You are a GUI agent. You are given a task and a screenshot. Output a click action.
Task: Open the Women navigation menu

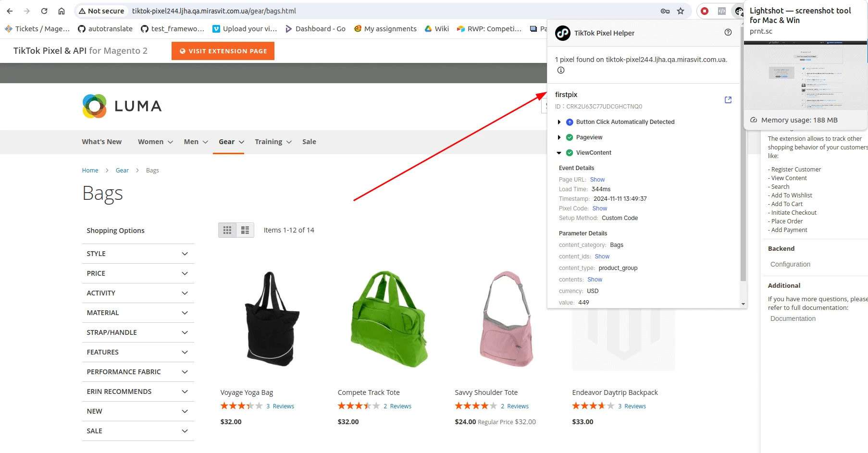coord(155,142)
